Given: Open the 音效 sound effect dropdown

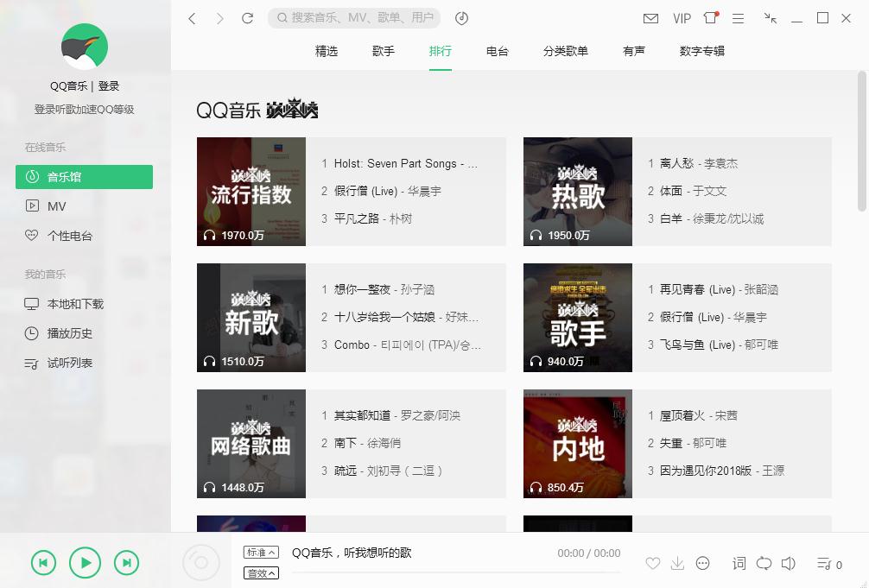Looking at the screenshot, I should pos(261,572).
